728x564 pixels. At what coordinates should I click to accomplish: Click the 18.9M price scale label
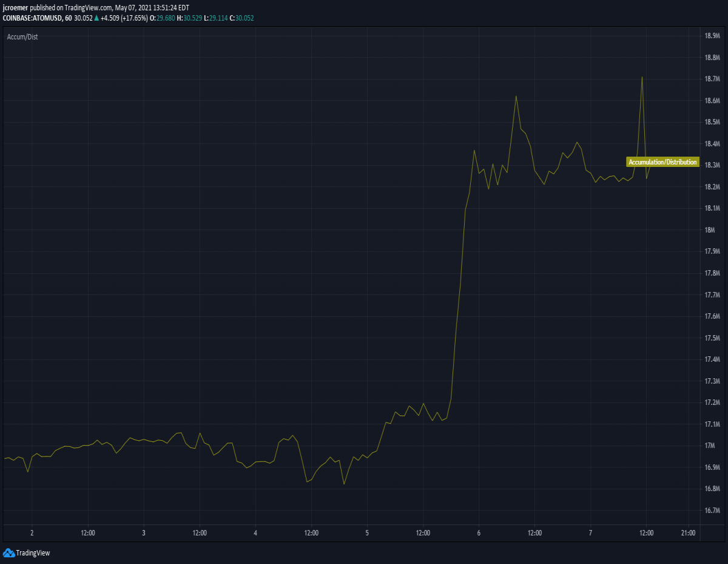pyautogui.click(x=712, y=36)
